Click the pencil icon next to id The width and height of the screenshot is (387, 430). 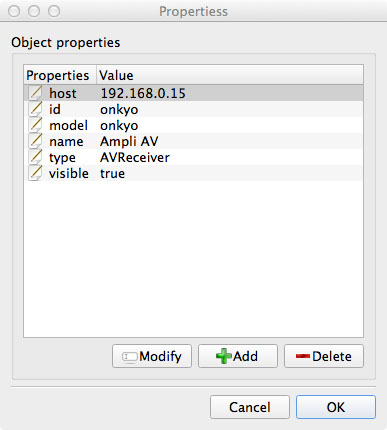35,109
